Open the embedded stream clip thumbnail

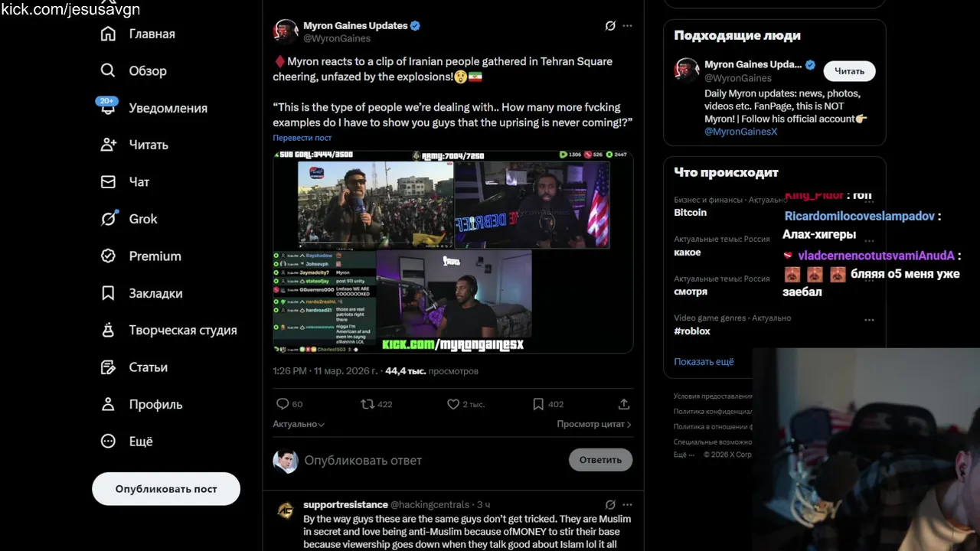(x=453, y=252)
